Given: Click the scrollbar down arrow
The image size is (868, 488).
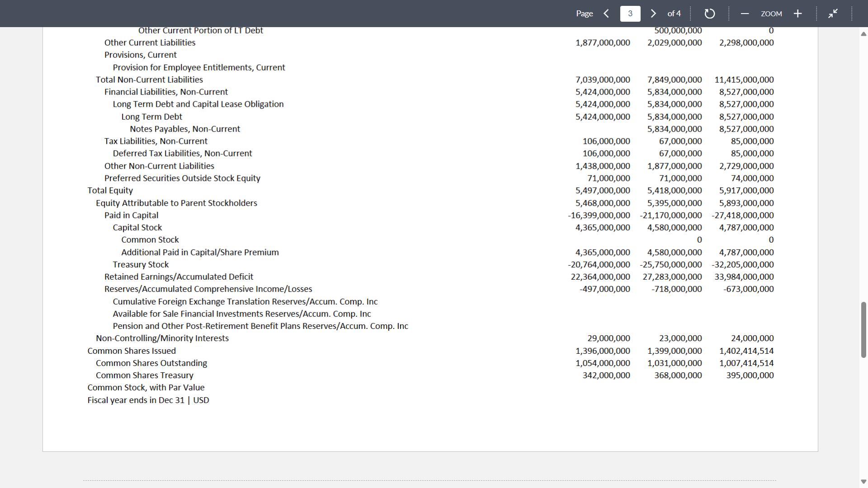Looking at the screenshot, I should [x=863, y=482].
